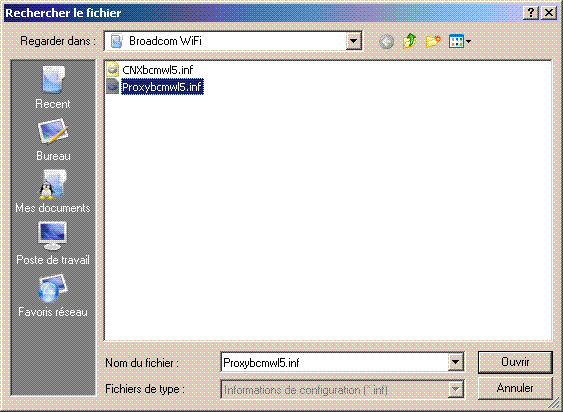The height and width of the screenshot is (412, 563).
Task: Expand Fichiers de type dropdown arrow
Action: (x=455, y=389)
